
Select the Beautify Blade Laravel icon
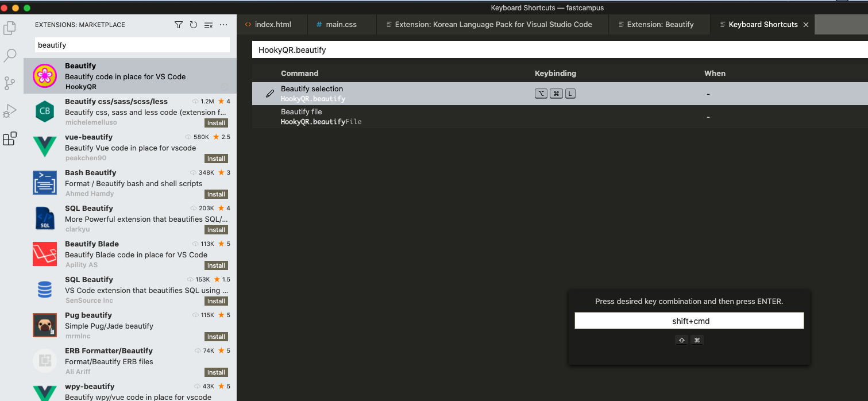pos(45,254)
